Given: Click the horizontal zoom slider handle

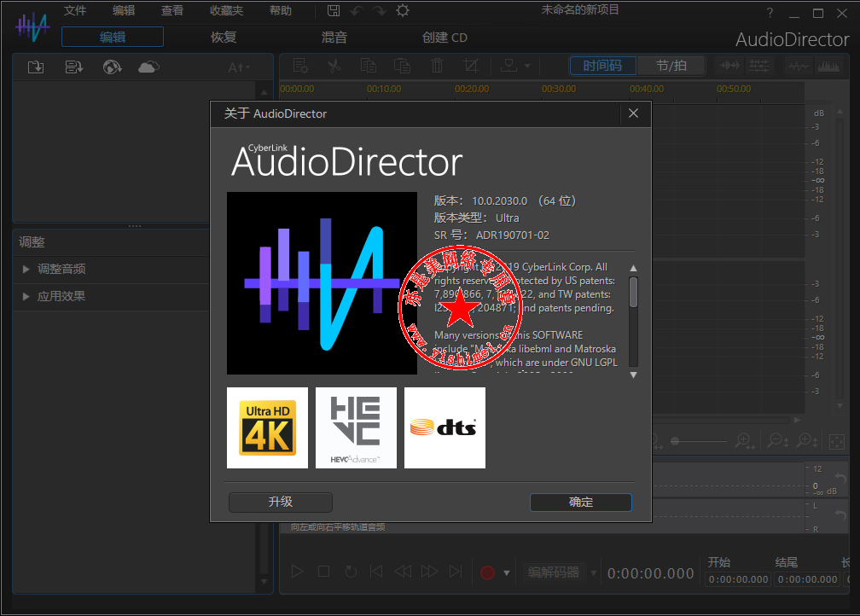Looking at the screenshot, I should tap(675, 441).
